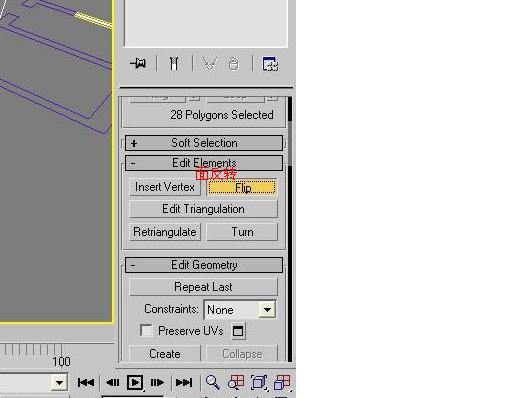512x398 pixels.
Task: Toggle Show End Result icon
Action: [174, 63]
